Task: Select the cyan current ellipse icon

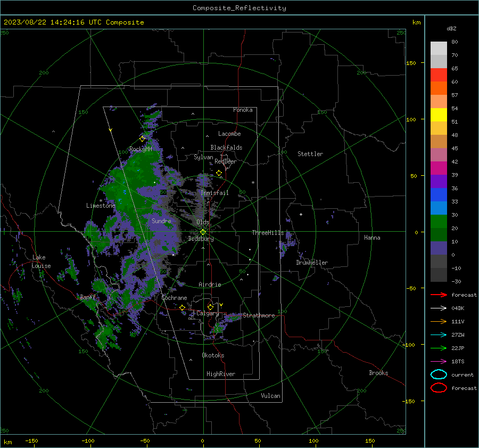Action: tap(439, 374)
